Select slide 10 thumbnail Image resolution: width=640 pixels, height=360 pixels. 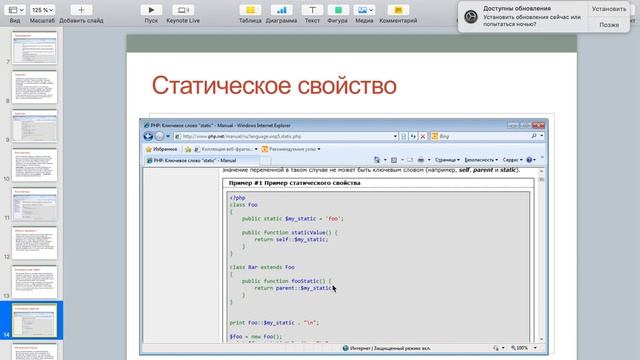coord(34,165)
